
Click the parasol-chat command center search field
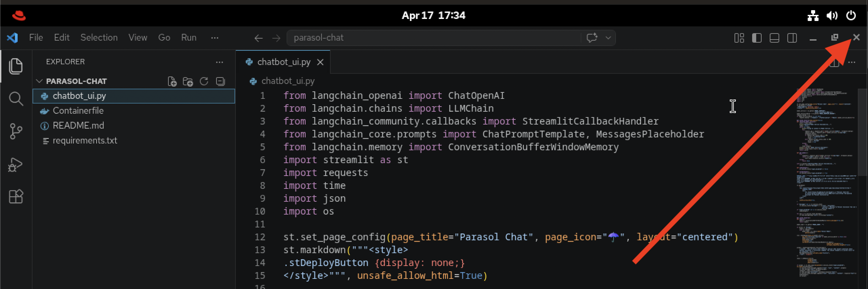(434, 38)
